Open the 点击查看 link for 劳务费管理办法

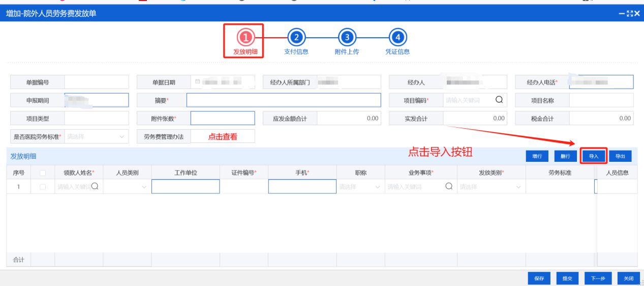(x=223, y=136)
